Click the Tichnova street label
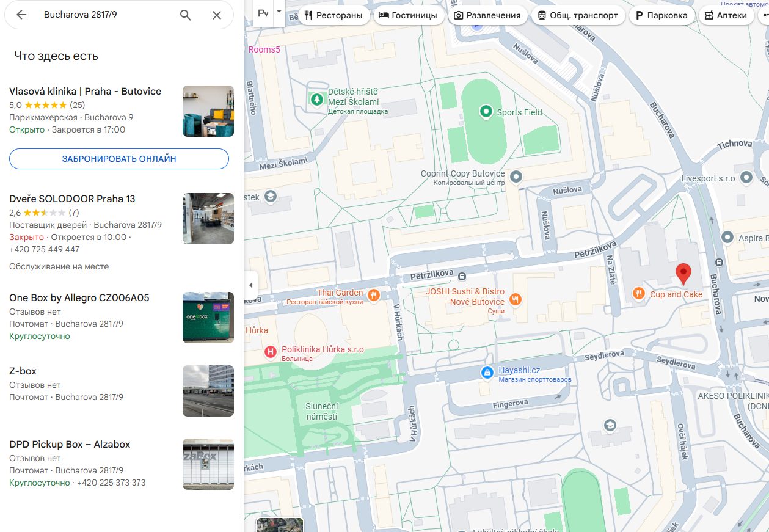Image resolution: width=769 pixels, height=532 pixels. coord(735,145)
